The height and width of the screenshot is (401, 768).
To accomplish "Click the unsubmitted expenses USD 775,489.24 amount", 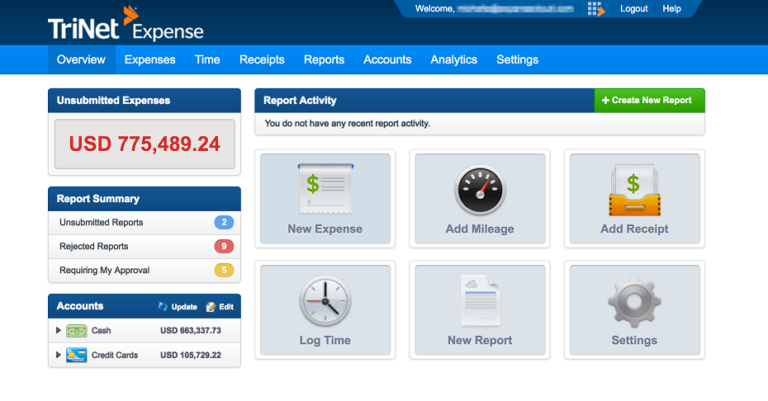I will click(x=144, y=144).
